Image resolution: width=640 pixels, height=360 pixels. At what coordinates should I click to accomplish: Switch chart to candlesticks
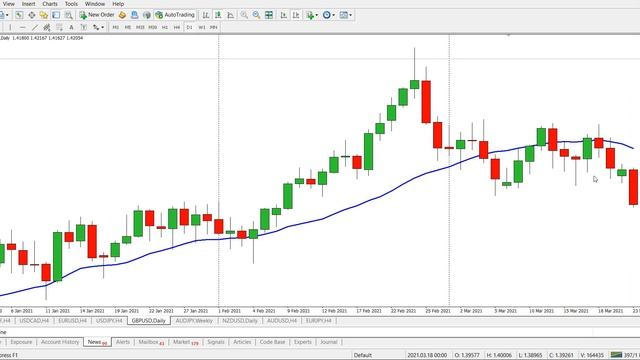tap(218, 15)
